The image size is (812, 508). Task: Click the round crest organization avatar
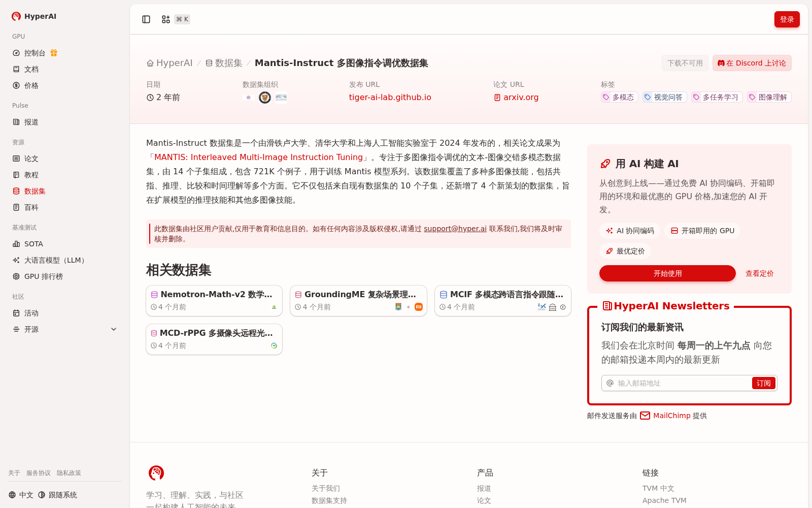coord(265,98)
